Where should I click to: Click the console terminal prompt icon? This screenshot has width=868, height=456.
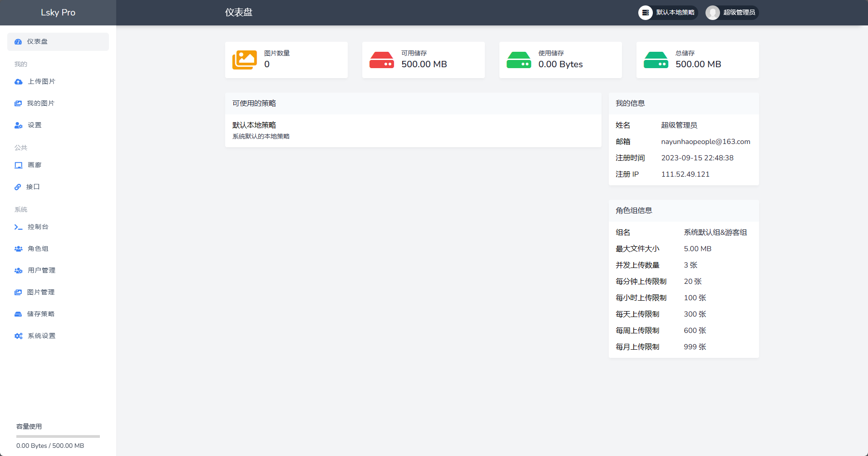pos(19,227)
